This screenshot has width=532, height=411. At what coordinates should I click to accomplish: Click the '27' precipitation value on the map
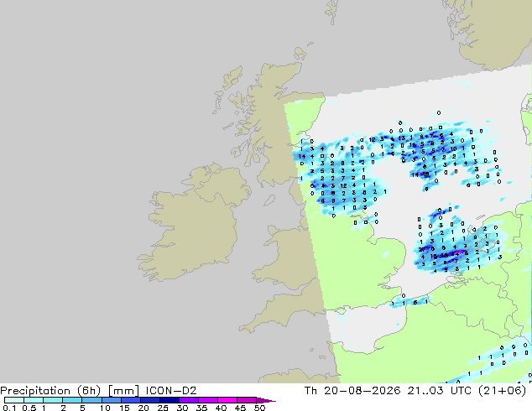click(421, 249)
